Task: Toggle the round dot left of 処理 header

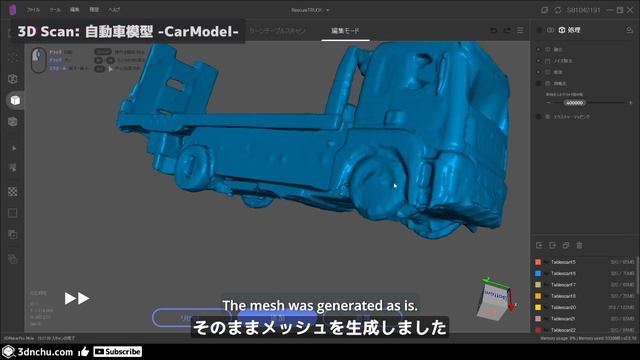Action: coord(539,30)
